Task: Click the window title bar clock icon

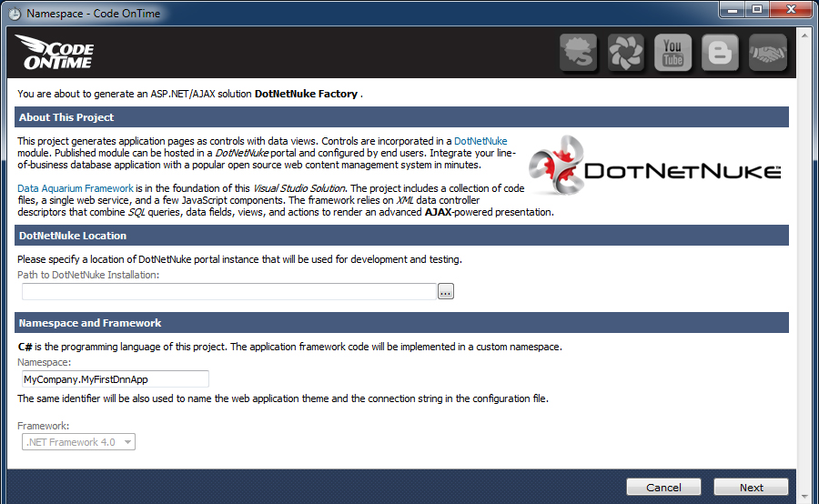Action: [15, 15]
